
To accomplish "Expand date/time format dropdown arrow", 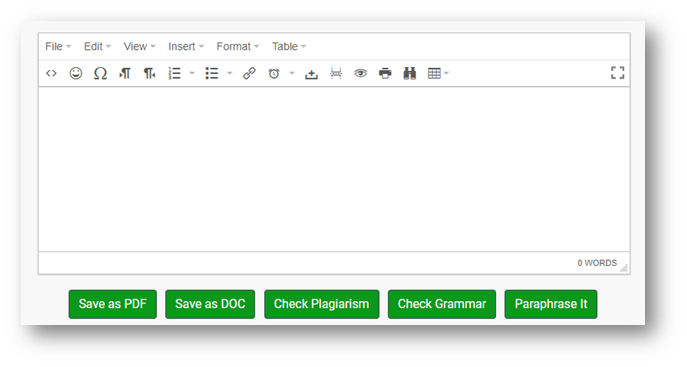I will point(292,73).
